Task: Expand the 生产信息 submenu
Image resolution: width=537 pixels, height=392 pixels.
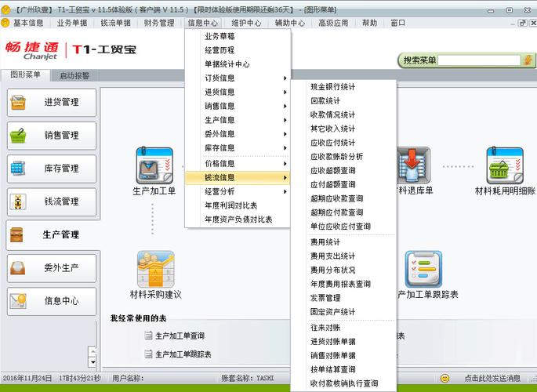Action: tap(238, 120)
